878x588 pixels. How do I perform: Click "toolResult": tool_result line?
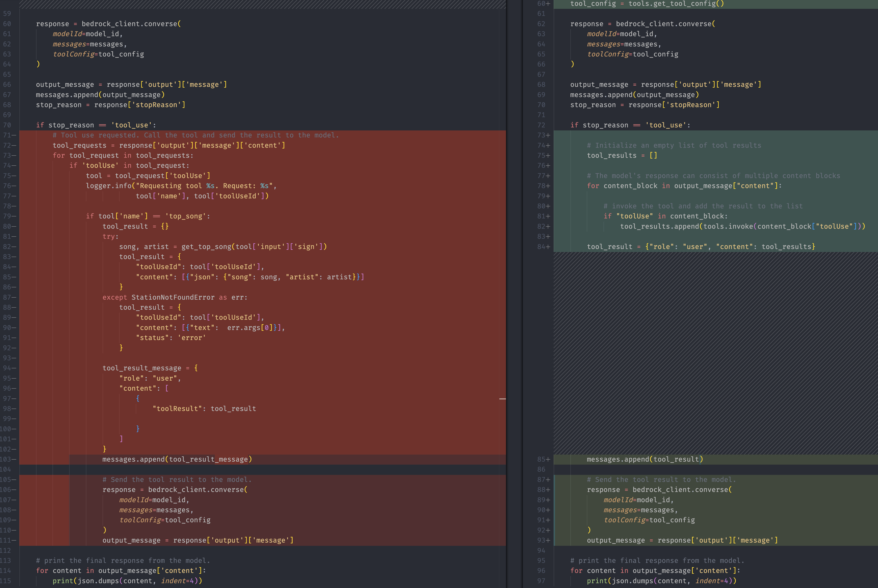tap(204, 409)
